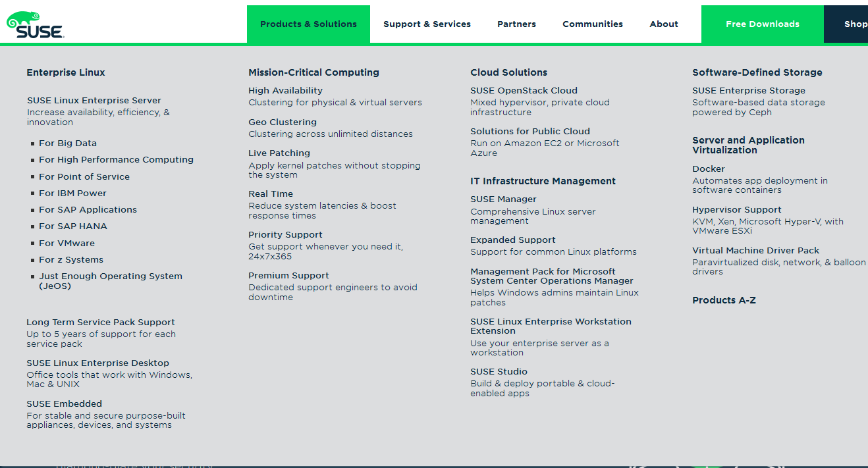868x468 pixels.
Task: Click the About menu item
Action: [x=663, y=24]
